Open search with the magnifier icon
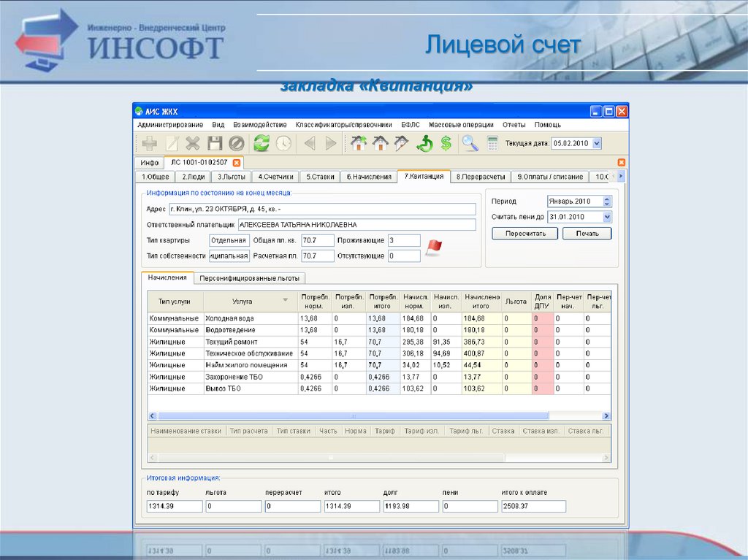748x560 pixels. click(470, 143)
